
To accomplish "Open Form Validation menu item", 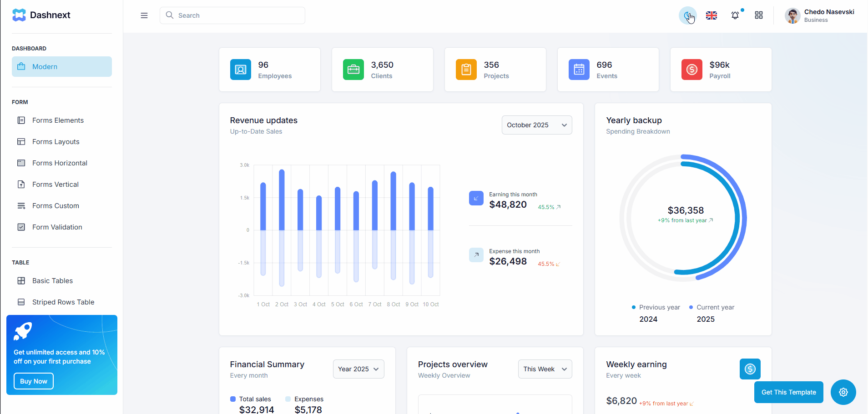I will [62, 227].
